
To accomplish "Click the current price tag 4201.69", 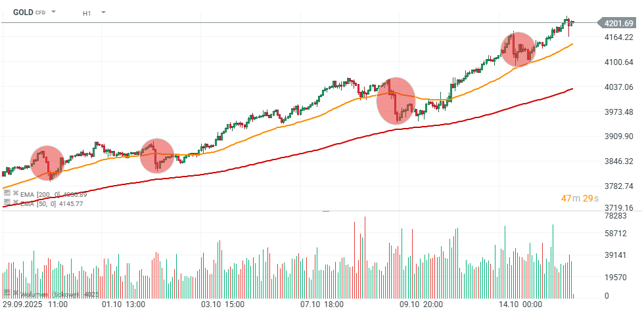I will 618,24.
